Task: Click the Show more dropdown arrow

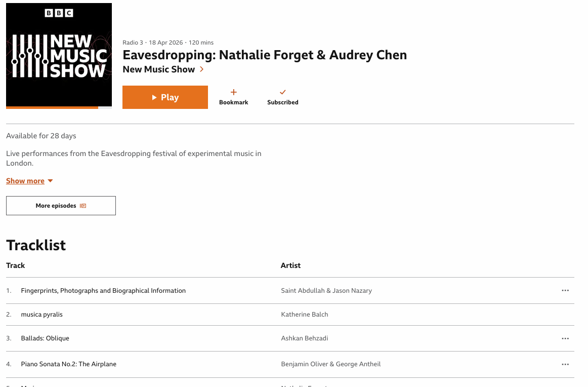Action: [50, 181]
